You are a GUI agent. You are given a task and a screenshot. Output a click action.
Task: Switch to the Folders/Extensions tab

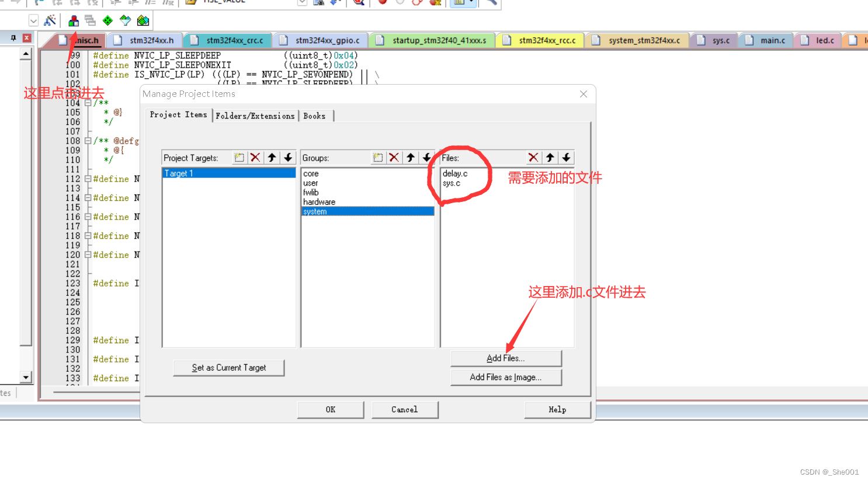click(x=255, y=116)
